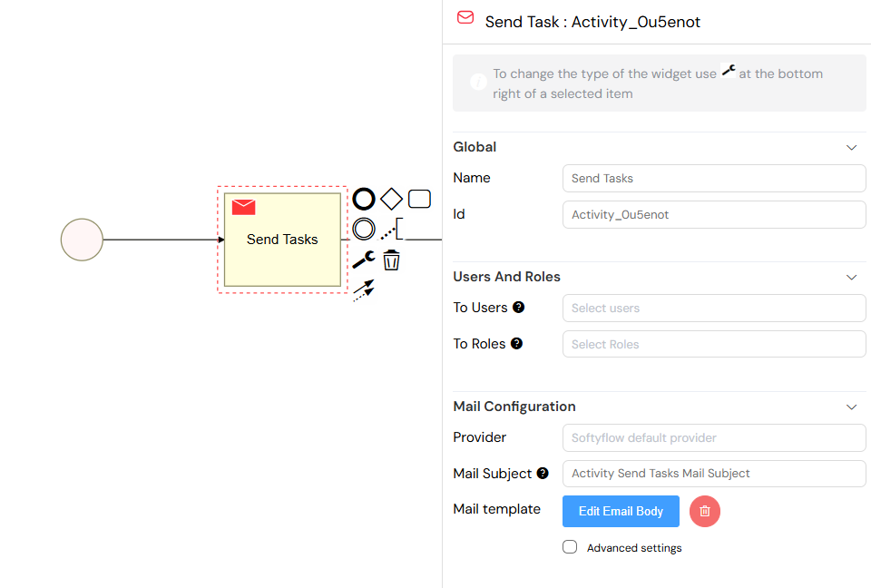871x588 pixels.
Task: Open the wrench change-type tool
Action: [x=364, y=260]
